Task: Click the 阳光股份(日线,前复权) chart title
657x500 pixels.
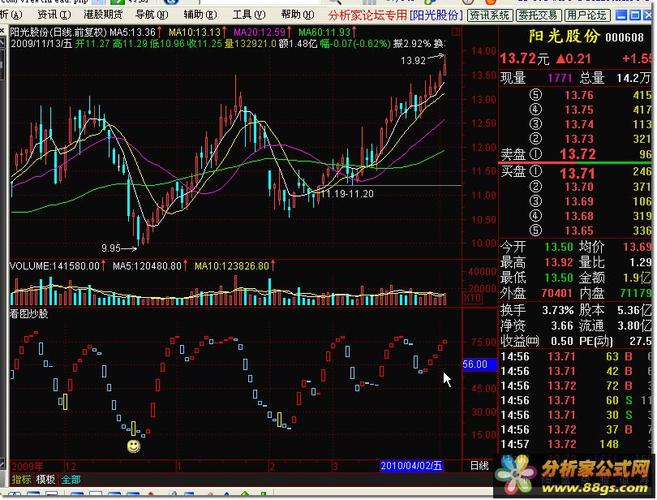Action: click(58, 32)
